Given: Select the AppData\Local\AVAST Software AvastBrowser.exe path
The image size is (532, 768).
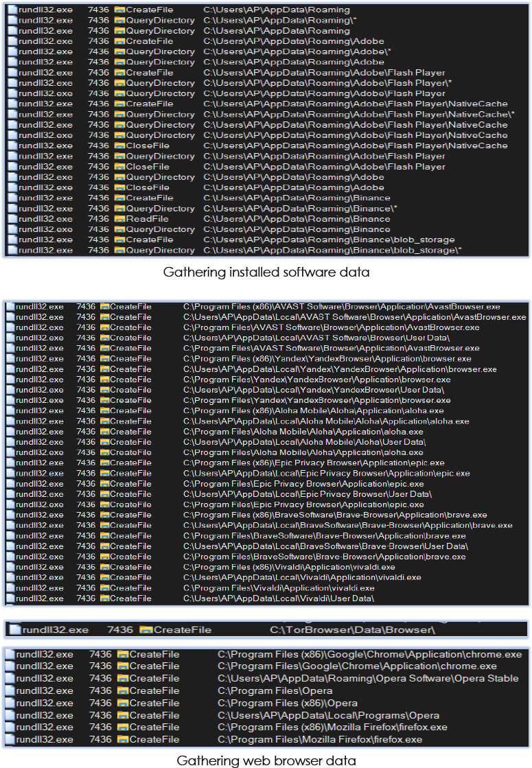Looking at the screenshot, I should point(355,317).
